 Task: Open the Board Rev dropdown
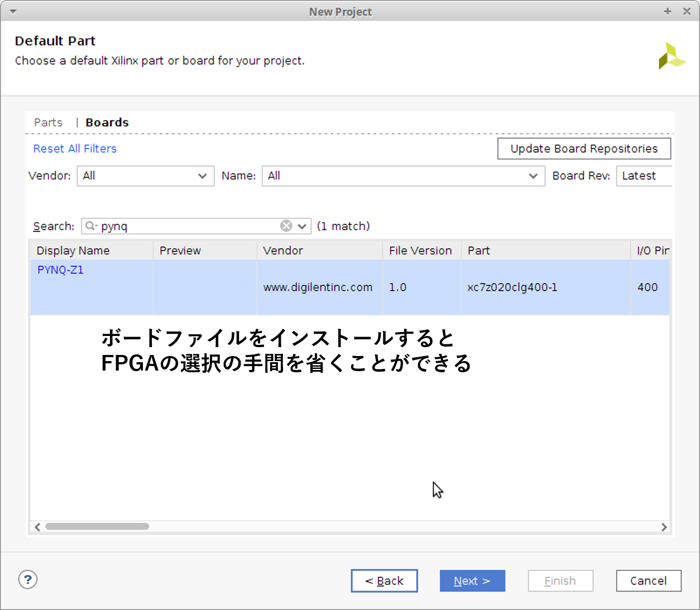click(x=644, y=176)
